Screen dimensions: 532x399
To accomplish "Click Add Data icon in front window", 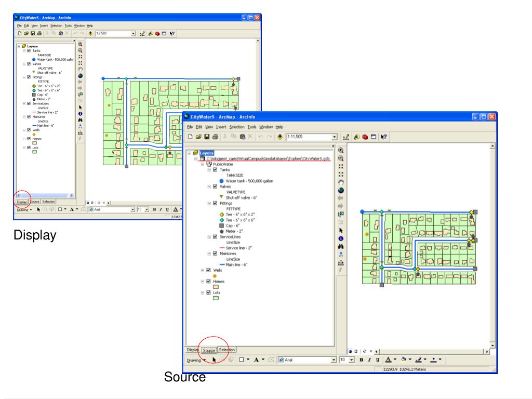I will (280, 137).
